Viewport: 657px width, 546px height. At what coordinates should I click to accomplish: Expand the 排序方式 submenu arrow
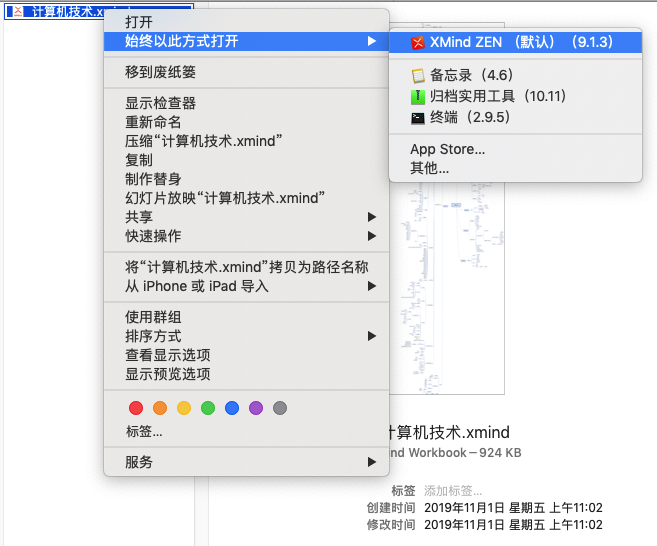pos(371,336)
